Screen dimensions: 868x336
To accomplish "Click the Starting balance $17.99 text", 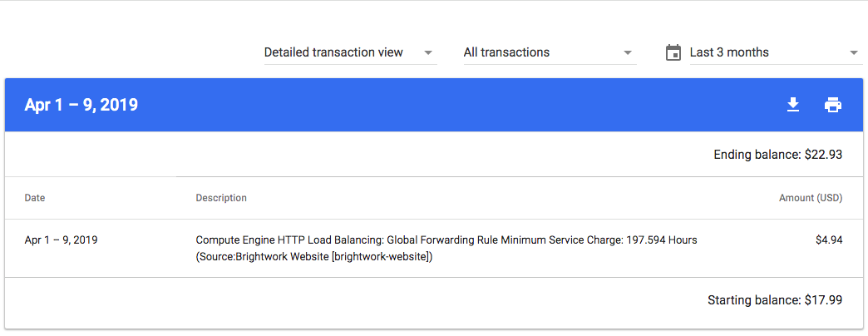I will coord(775,300).
